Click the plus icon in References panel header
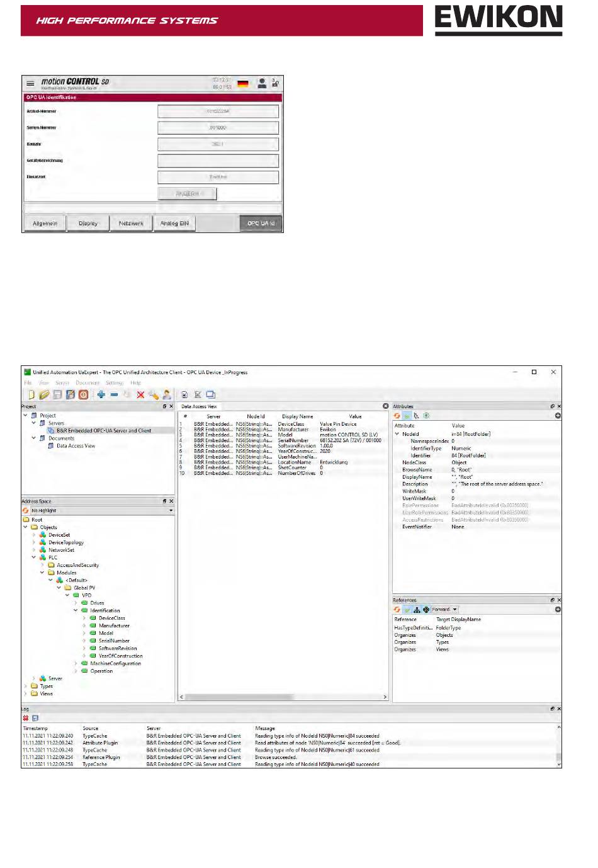This screenshot has height=868, width=598. [x=558, y=610]
